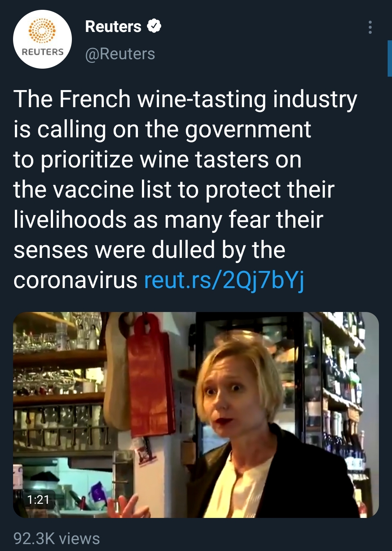The image size is (392, 551).
Task: Click the hanging glasses in the video
Action: click(x=58, y=421)
